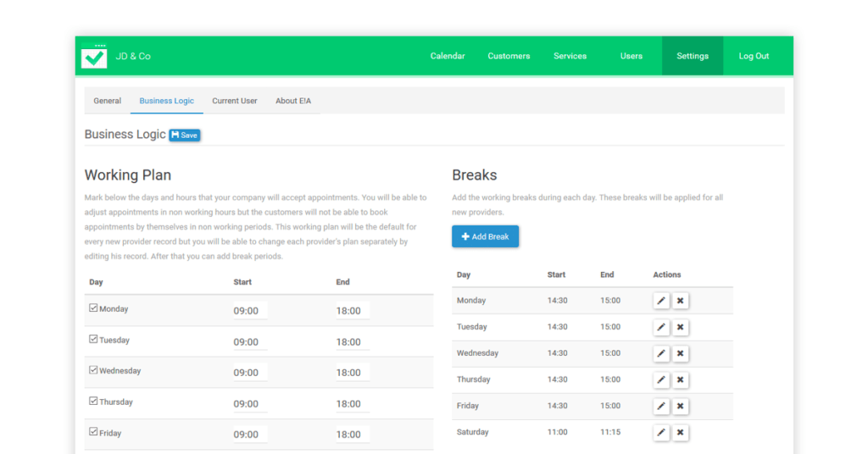Remove the Thursday break with X icon
Screen dimensions: 868x454
click(x=681, y=380)
